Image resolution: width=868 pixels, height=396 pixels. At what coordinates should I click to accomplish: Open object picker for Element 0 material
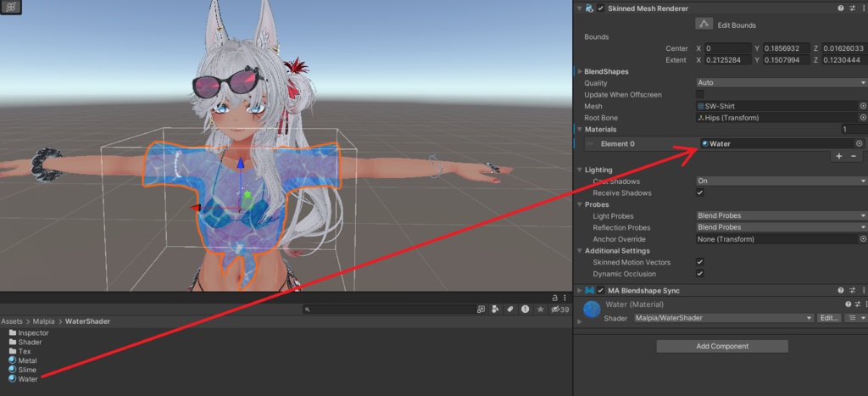point(860,143)
